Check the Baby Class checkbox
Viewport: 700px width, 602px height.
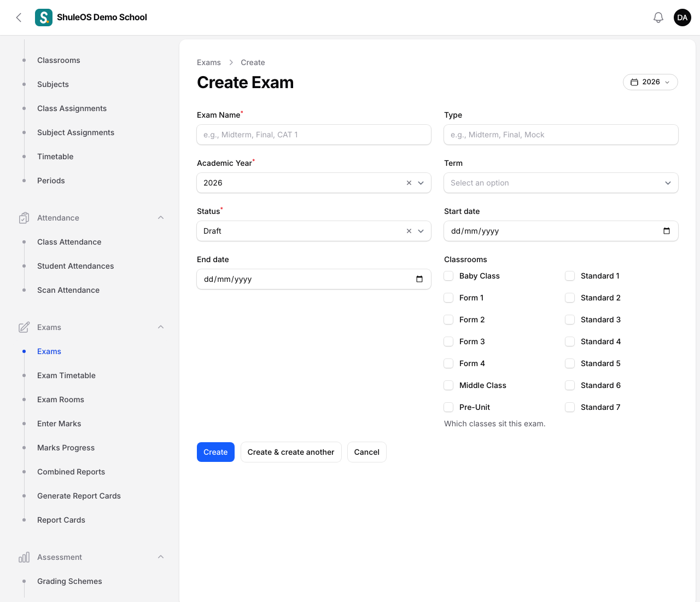pos(448,276)
